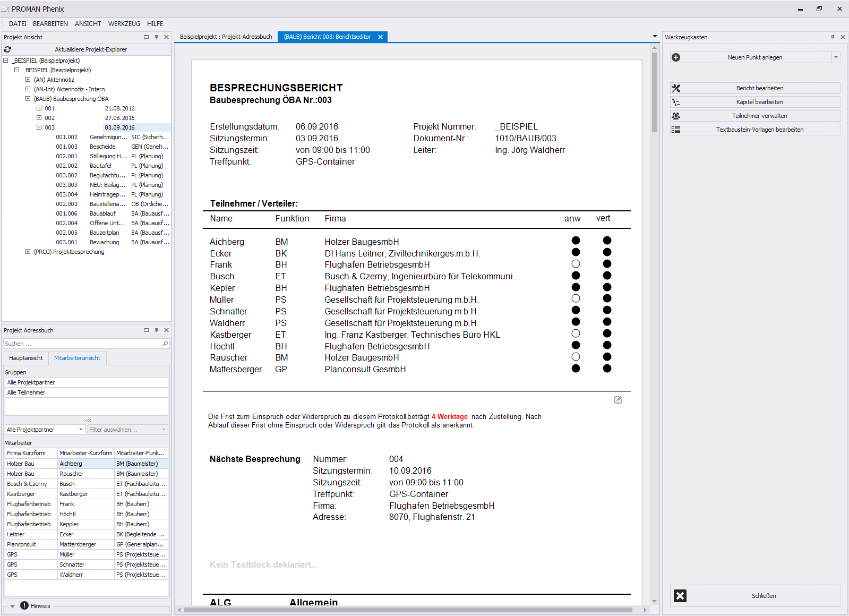Open the Neuen Punkt anlegen dropdown arrow
Viewport: 849px width, 616px height.
(836, 57)
